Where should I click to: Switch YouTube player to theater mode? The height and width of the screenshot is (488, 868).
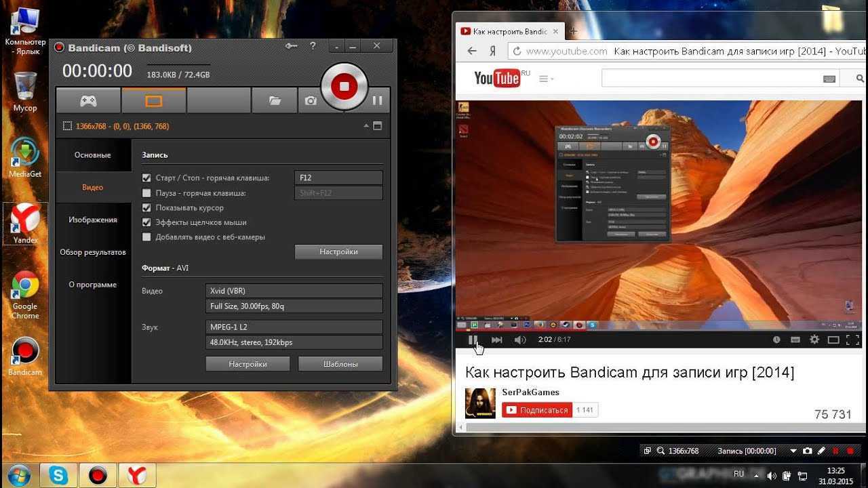[833, 340]
